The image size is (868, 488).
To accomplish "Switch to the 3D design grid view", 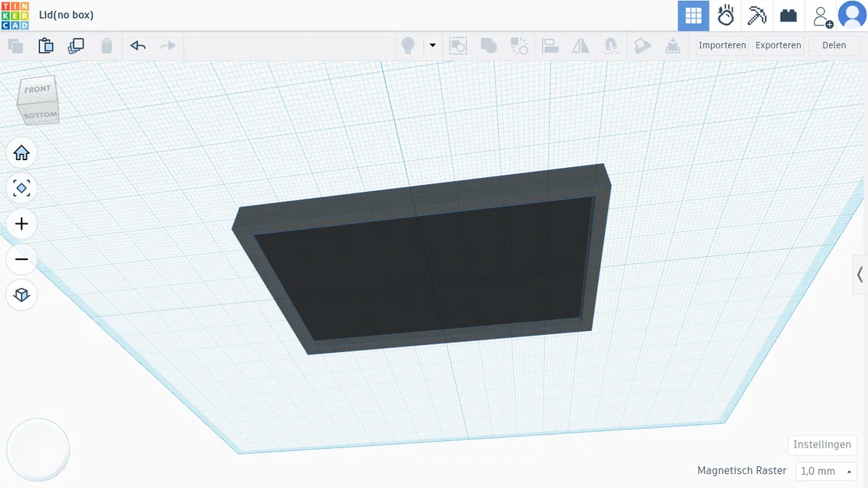I will (693, 16).
